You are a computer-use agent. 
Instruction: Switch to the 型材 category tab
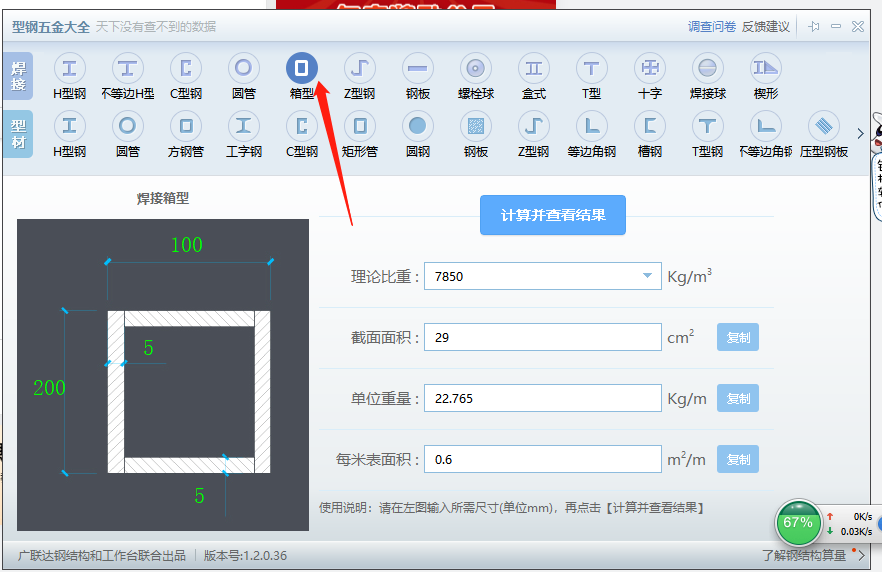click(x=18, y=134)
